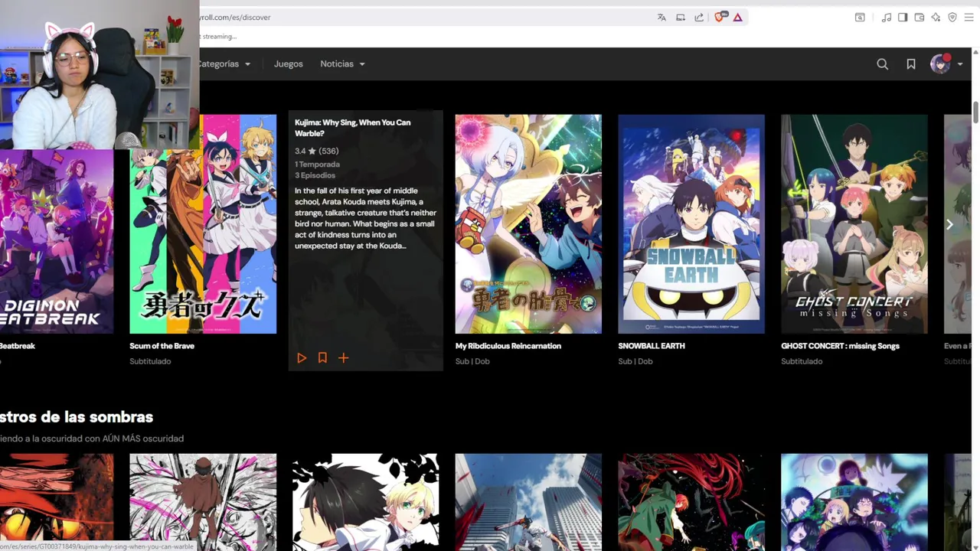Image resolution: width=980 pixels, height=551 pixels.
Task: Click 'Subtitulado' label under GHOST CONCERT
Action: click(802, 361)
